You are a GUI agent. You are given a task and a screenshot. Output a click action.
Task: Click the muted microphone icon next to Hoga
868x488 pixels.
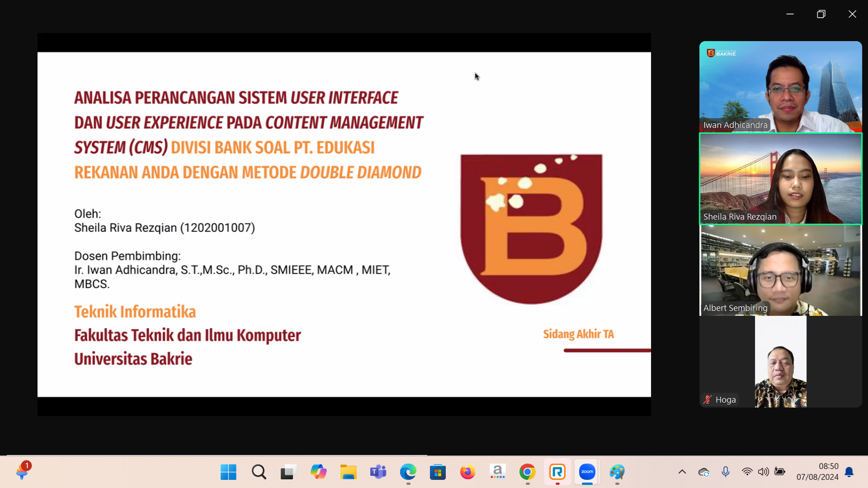pyautogui.click(x=708, y=400)
